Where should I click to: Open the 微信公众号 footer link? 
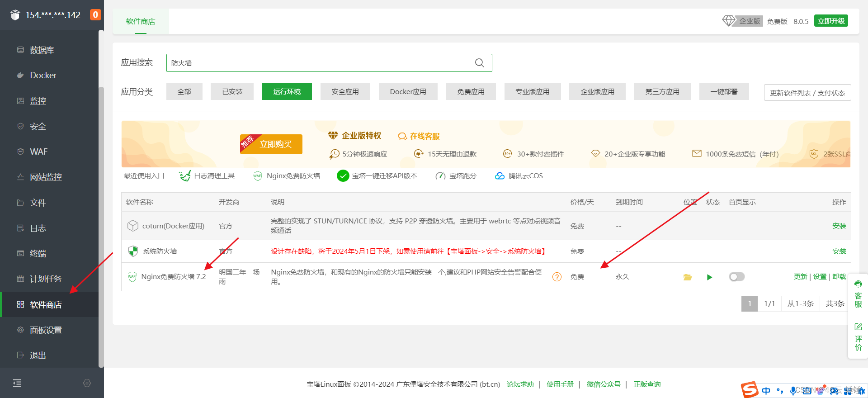pyautogui.click(x=604, y=384)
